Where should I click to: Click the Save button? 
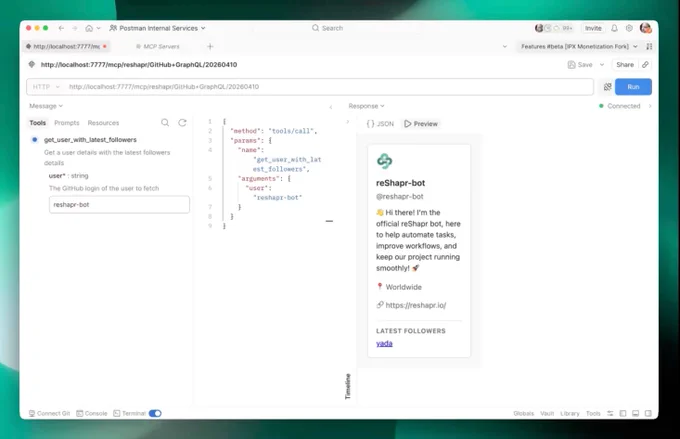pyautogui.click(x=580, y=65)
